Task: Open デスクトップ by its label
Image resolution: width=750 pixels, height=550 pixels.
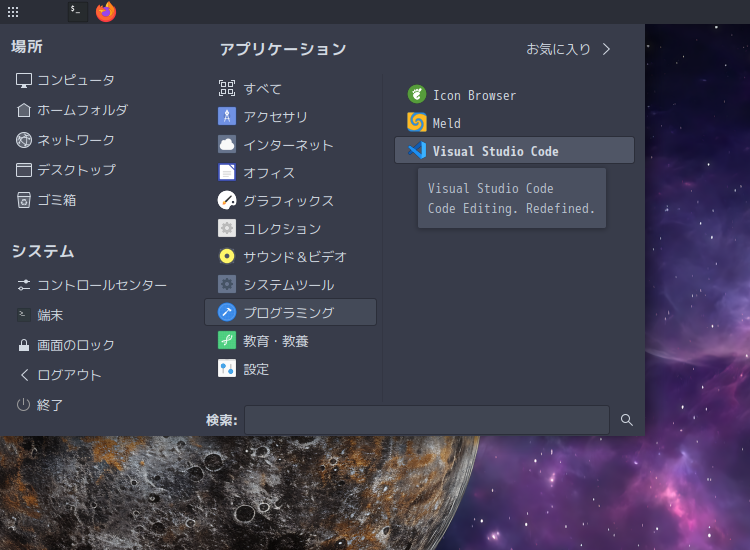Action: (x=77, y=170)
